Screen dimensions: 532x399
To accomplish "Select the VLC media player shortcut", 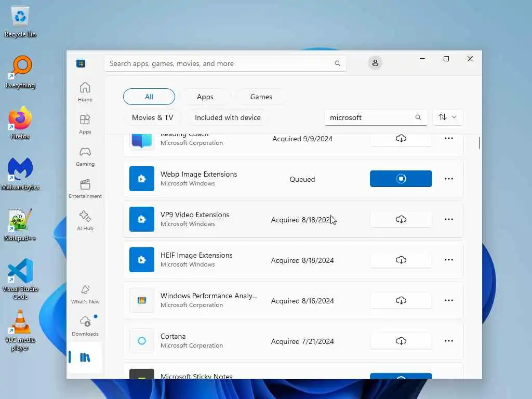I will [x=20, y=330].
